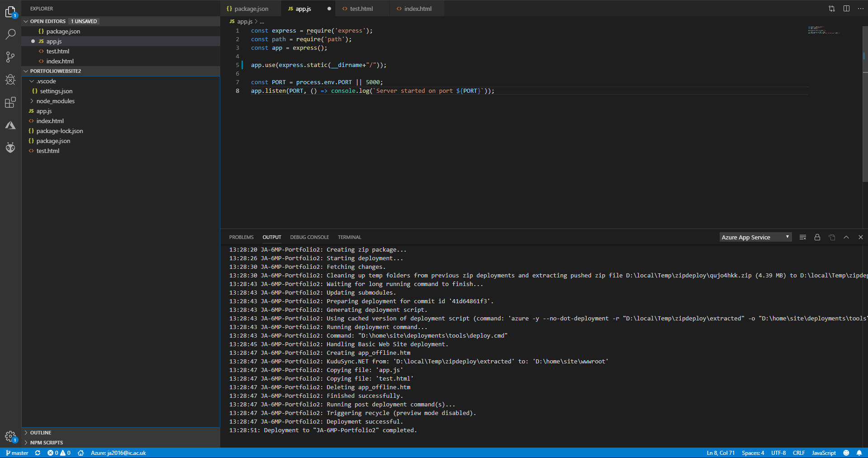Collapse the .vscode folder
Screen dimensions: 868x458
[121, 81]
